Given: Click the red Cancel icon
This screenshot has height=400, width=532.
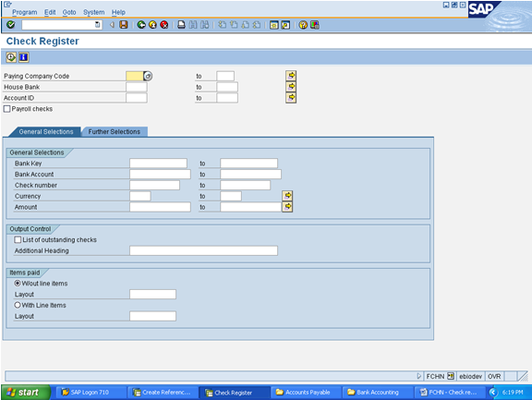Looking at the screenshot, I should [x=164, y=25].
